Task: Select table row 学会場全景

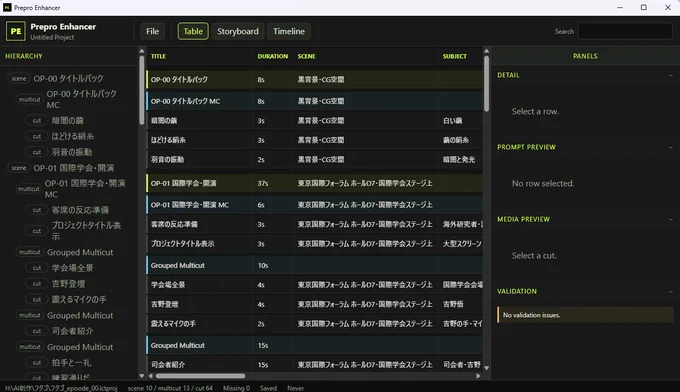Action: [x=314, y=284]
